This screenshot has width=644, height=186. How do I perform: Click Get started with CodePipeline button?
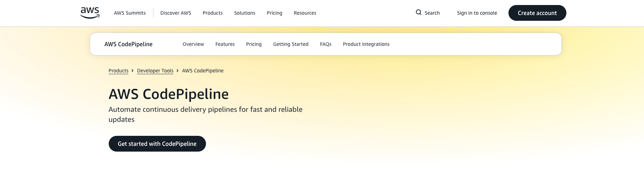pyautogui.click(x=157, y=144)
